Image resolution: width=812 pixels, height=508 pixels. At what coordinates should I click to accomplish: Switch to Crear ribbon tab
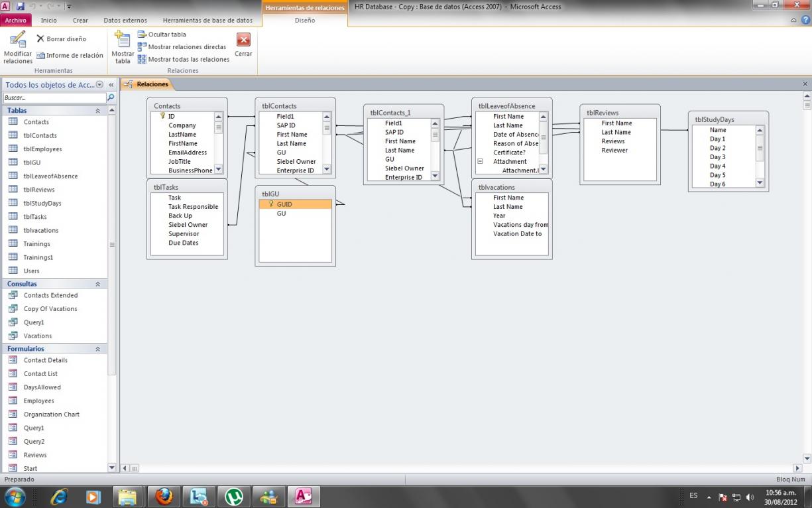click(x=80, y=21)
